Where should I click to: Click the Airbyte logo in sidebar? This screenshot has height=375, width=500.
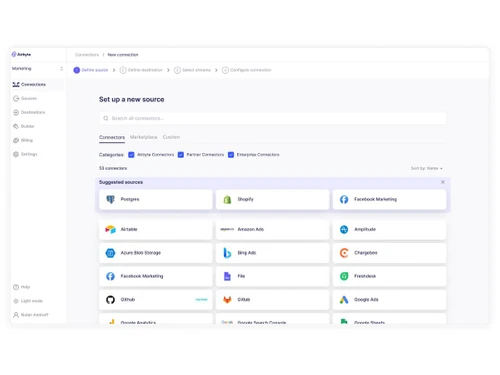21,54
